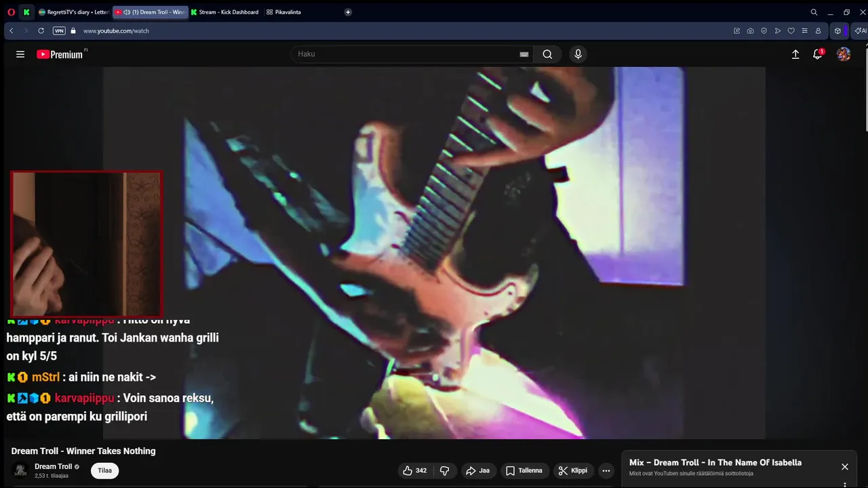Image resolution: width=868 pixels, height=488 pixels.
Task: Click the guitar video player
Action: (x=434, y=253)
